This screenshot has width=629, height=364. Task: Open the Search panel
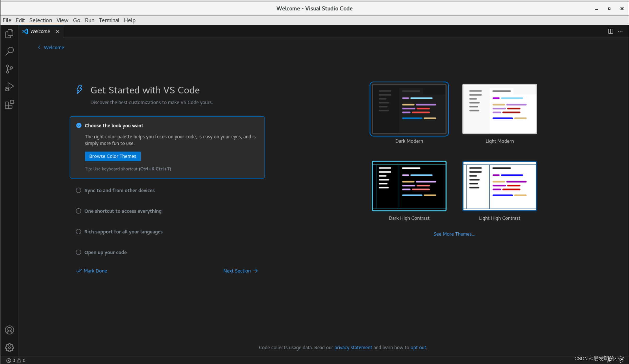[10, 51]
